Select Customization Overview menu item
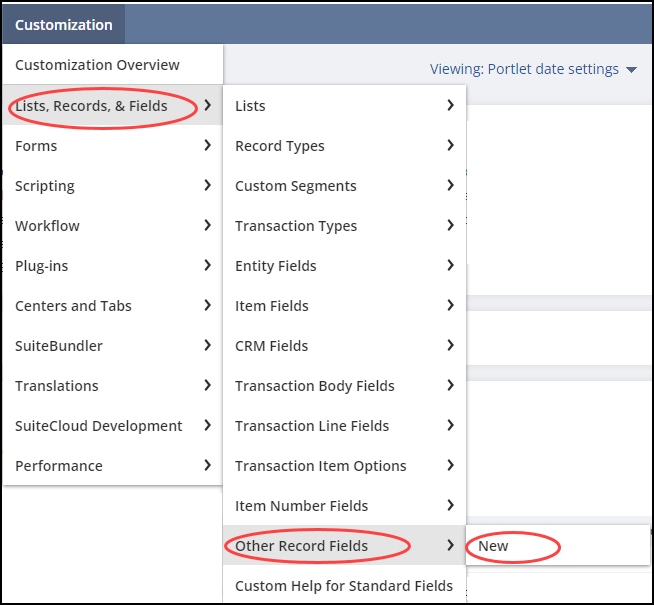 click(97, 65)
